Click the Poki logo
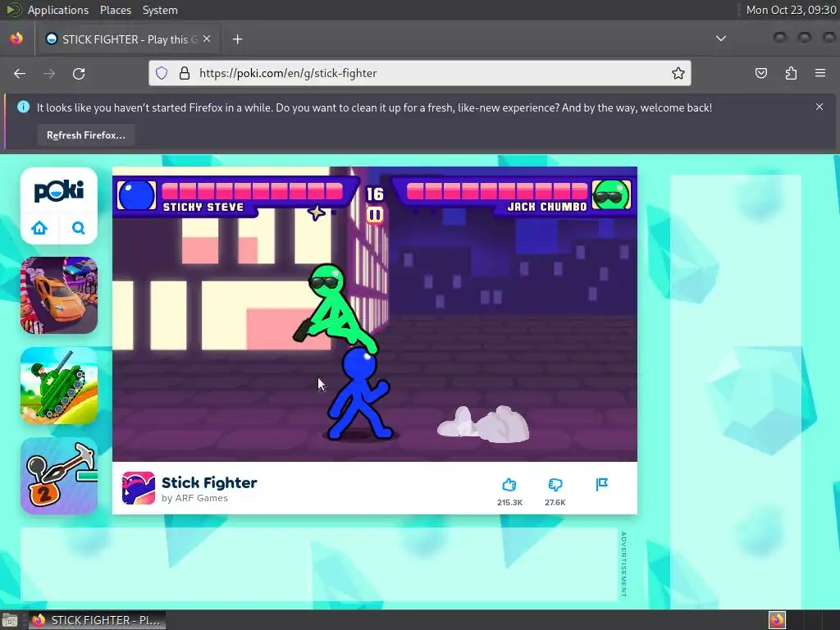Image resolution: width=840 pixels, height=630 pixels. point(59,191)
